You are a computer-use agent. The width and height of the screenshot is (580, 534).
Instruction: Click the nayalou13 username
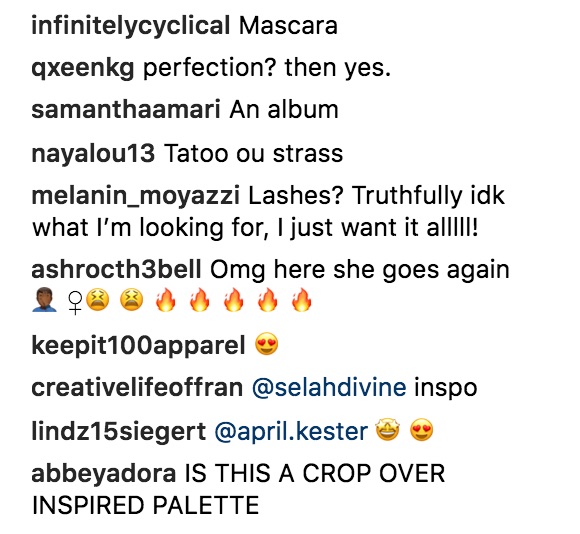[93, 153]
